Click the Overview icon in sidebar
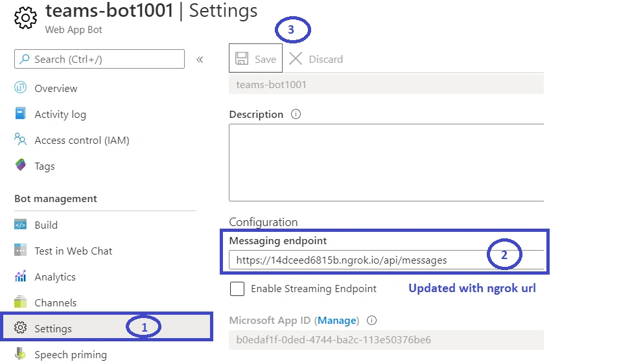Screen dimensions: 643x364 [x=21, y=87]
